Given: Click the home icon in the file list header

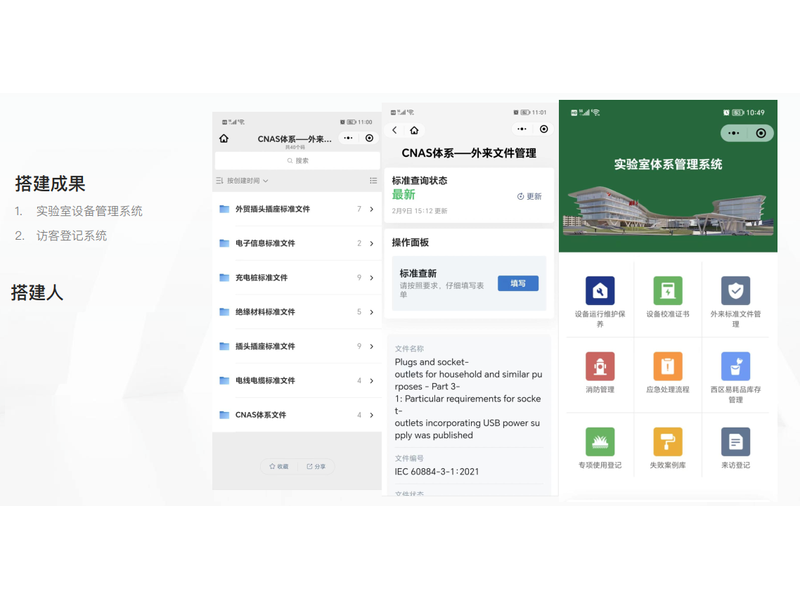Looking at the screenshot, I should pos(224,139).
